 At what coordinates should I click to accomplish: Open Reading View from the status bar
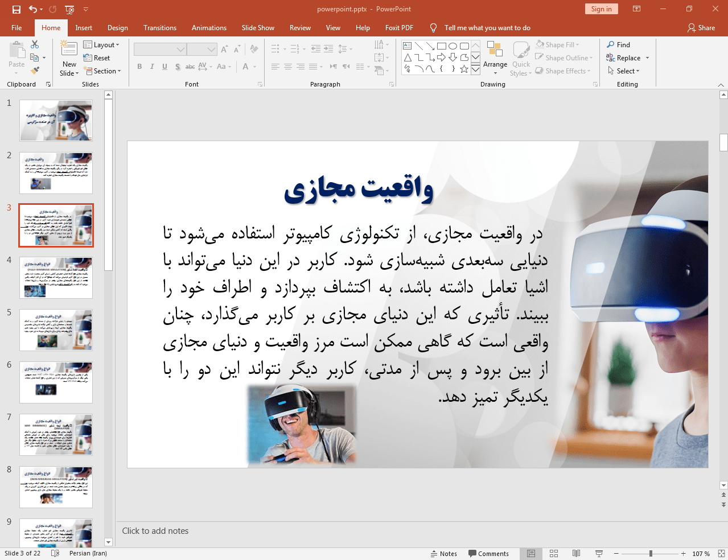(x=576, y=554)
